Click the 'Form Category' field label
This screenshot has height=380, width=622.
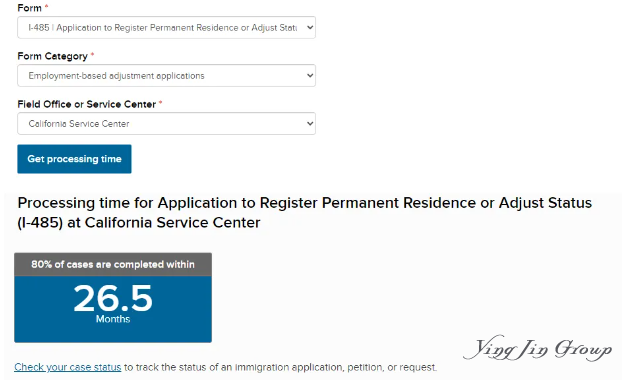(52, 56)
